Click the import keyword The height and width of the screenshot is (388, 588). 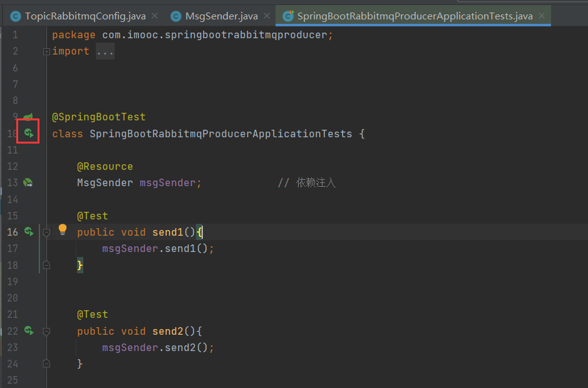click(x=71, y=51)
